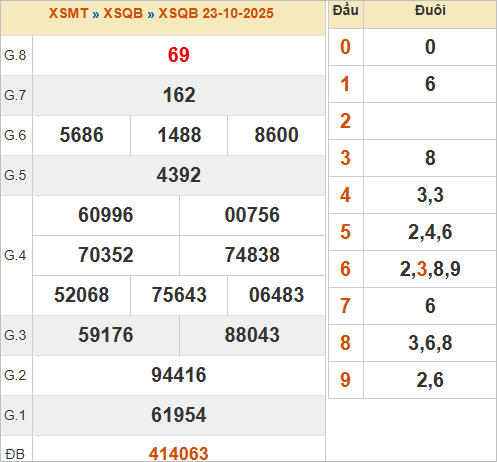Click the orange head digit 1
The width and height of the screenshot is (497, 462).
coord(345,84)
